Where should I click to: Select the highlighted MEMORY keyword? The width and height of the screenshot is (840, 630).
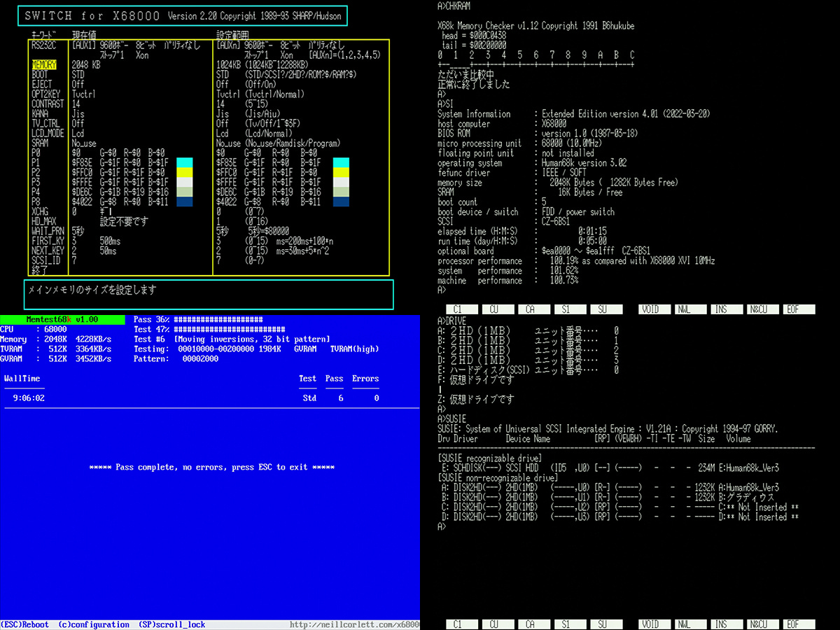tap(43, 64)
